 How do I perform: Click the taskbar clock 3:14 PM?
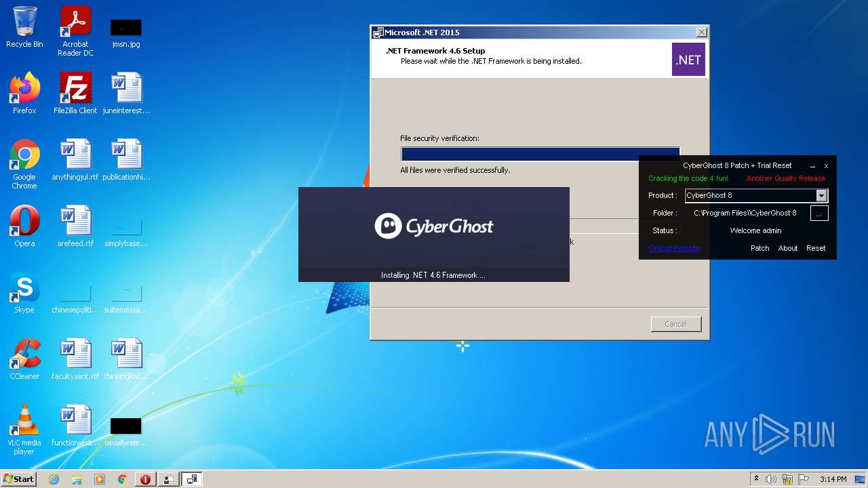coord(833,479)
